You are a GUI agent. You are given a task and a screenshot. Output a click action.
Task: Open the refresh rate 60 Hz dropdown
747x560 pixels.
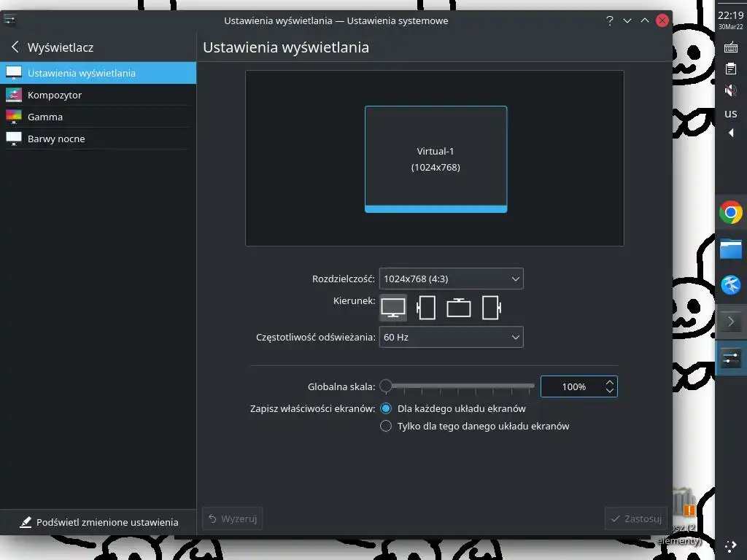coord(451,337)
